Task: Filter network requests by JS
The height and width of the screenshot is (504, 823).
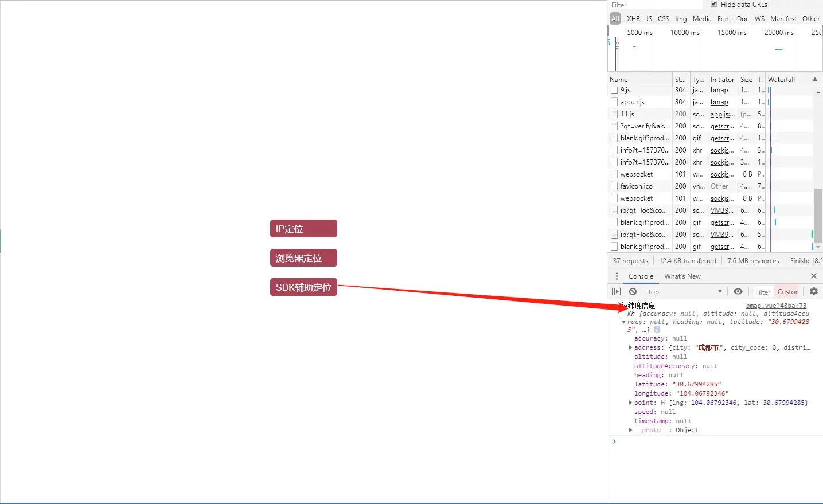Action: (x=649, y=18)
